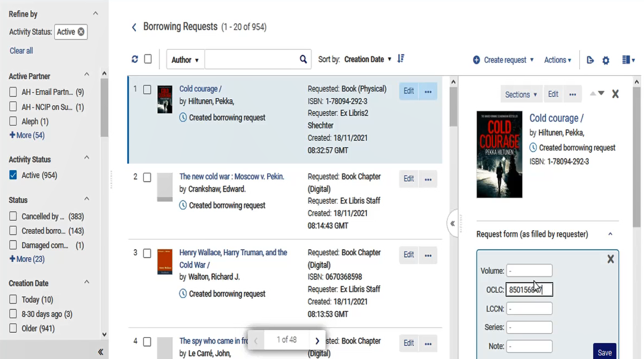The height and width of the screenshot is (359, 644).
Task: Open the Creation Date sort dropdown
Action: 367,59
